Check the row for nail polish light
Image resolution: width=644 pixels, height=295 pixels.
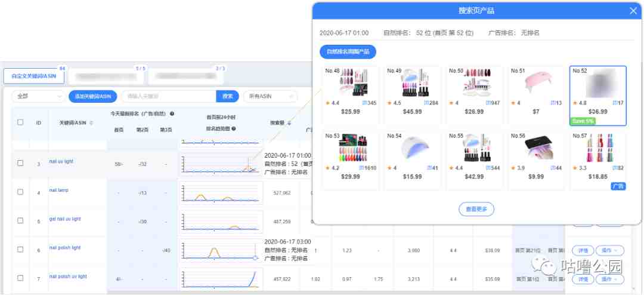point(20,250)
